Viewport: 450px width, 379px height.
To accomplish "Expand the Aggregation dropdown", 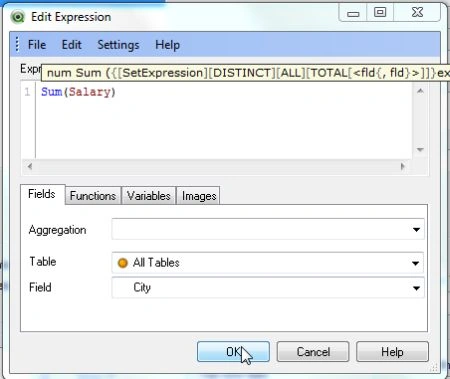I will pos(268,229).
